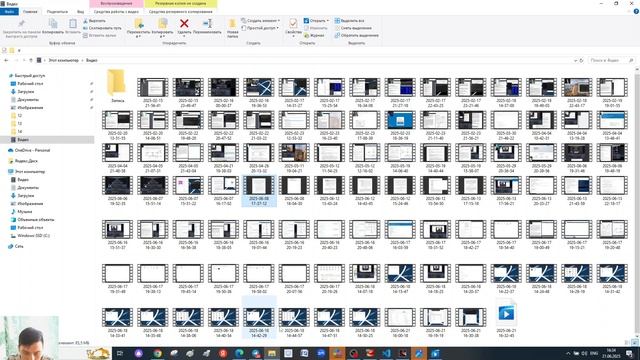The image size is (640, 360).
Task: Click the Новая папка folder icon
Action: click(232, 24)
